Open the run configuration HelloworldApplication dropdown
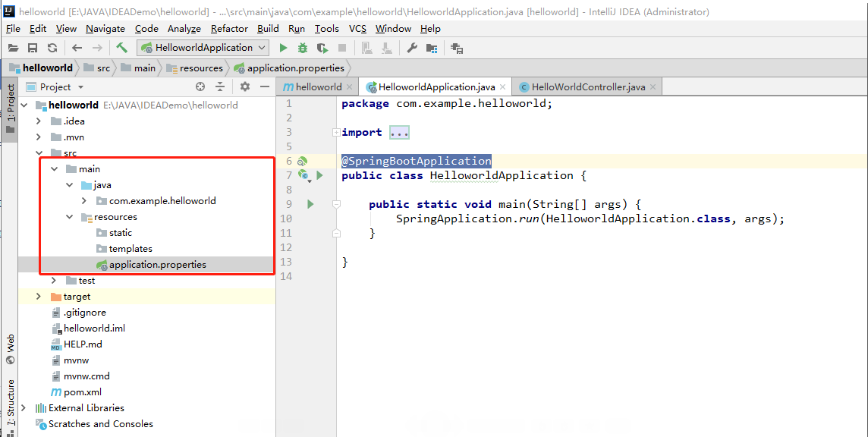868x437 pixels. (203, 48)
